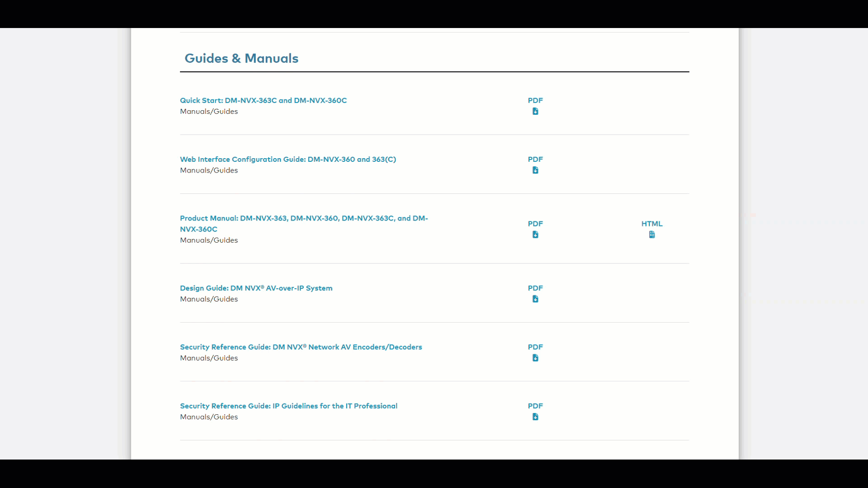The height and width of the screenshot is (488, 868).
Task: Click the PDF icon for IP Guidelines guide
Action: coord(535,417)
